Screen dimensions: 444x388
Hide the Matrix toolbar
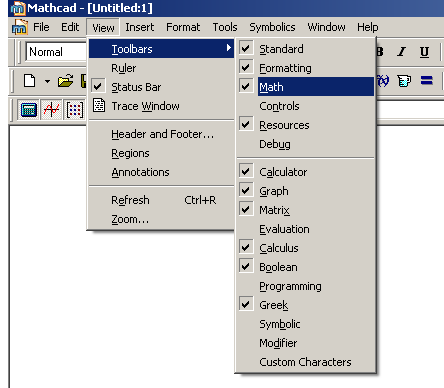(306, 210)
